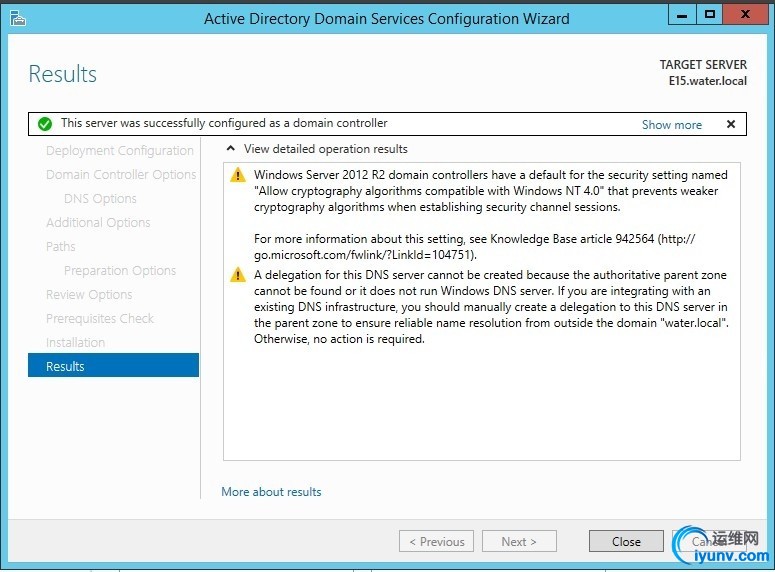
Task: Minimize the wizard window
Action: coord(682,14)
